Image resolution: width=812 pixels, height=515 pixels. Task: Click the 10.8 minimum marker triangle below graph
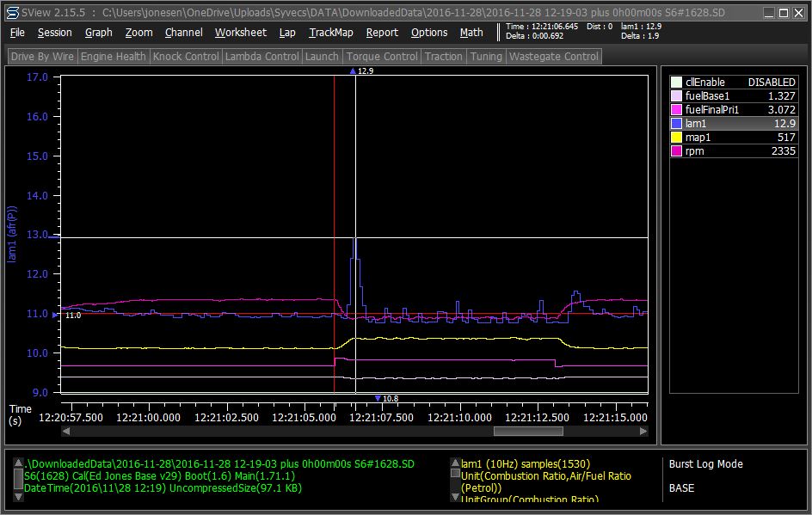pos(378,398)
